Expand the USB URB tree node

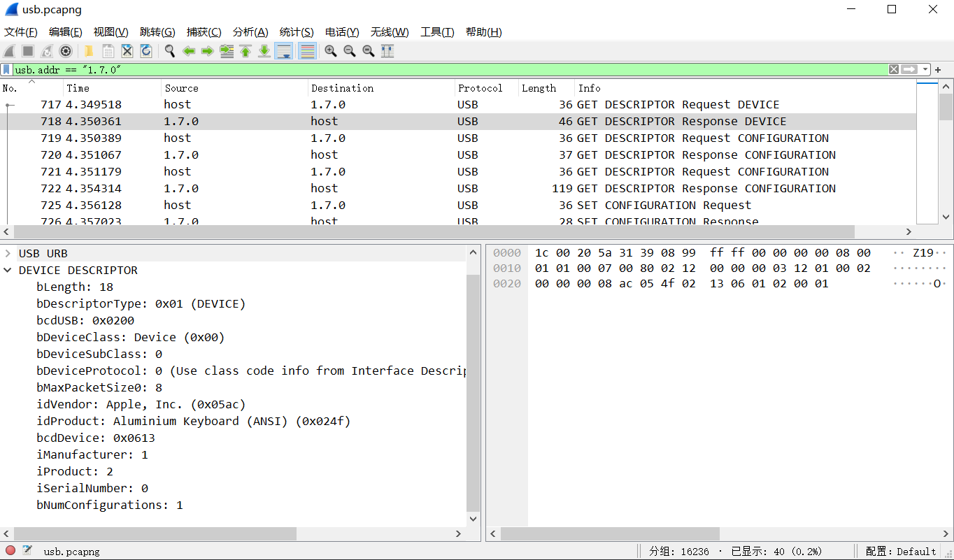(x=8, y=253)
